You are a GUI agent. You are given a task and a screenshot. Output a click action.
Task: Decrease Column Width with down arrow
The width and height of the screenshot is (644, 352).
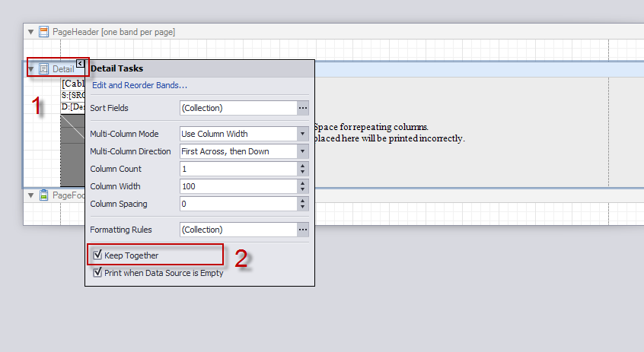click(303, 189)
